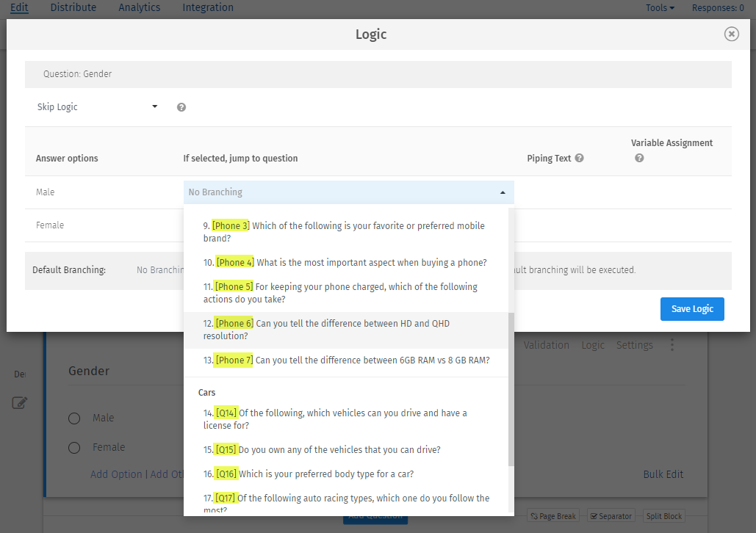Viewport: 756px width, 533px height.
Task: Choose option 11 Phone 5 keeping phone charged
Action: point(346,293)
